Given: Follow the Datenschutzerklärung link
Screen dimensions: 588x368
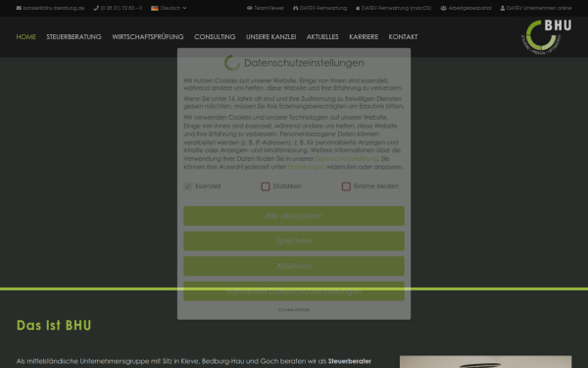Looking at the screenshot, I should click(346, 158).
